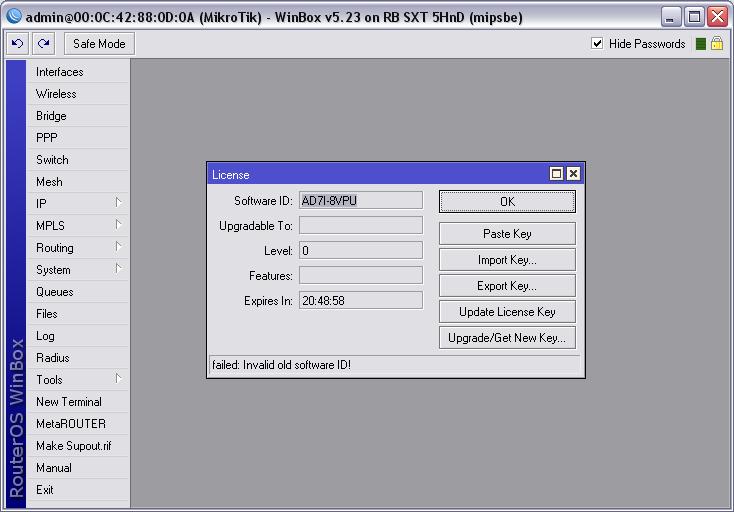
Task: Expand the MPLS submenu arrow
Action: click(118, 225)
